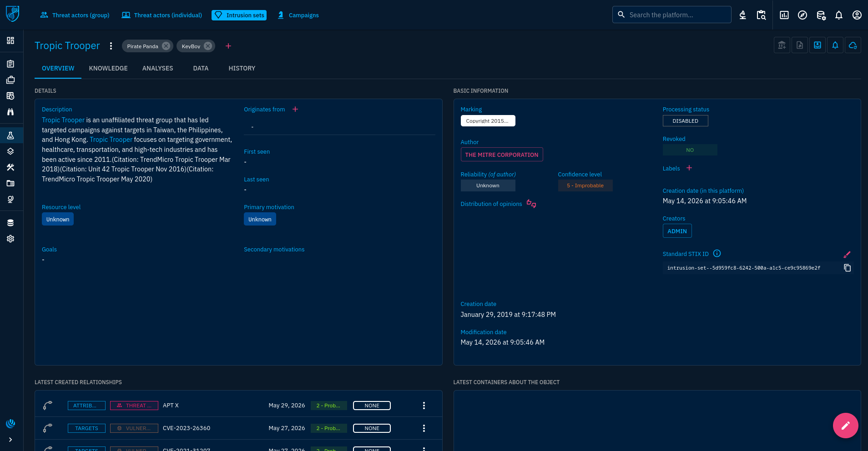
Task: Switch to the Analyses tab
Action: coord(158,68)
